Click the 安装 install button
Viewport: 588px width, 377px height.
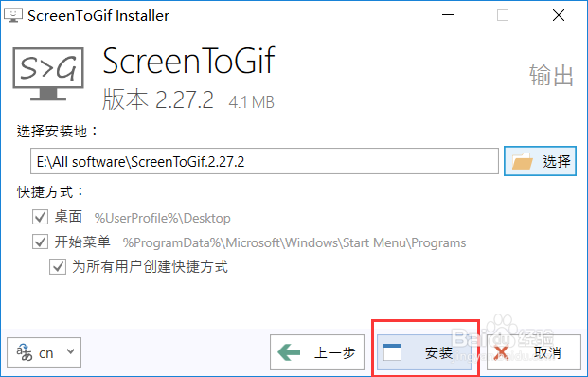[x=424, y=352]
